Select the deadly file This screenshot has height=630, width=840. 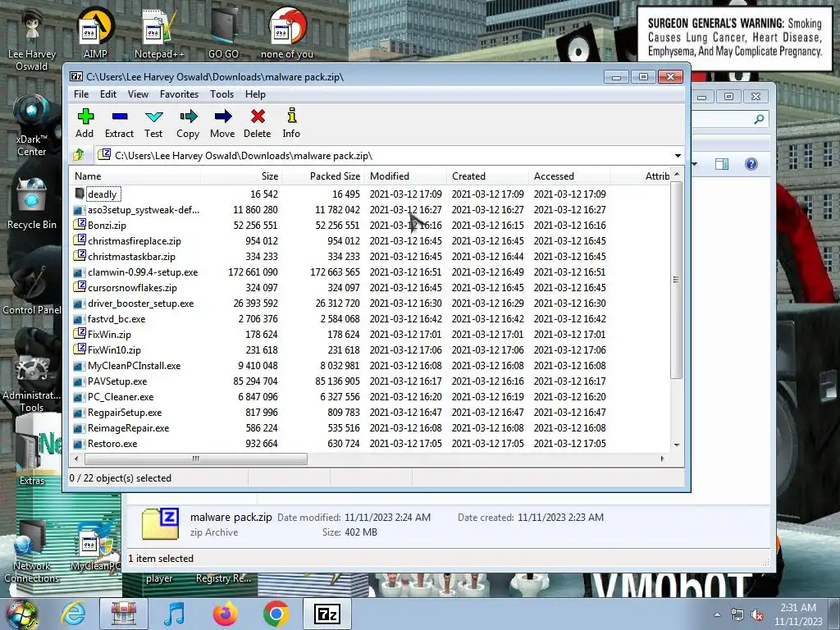tap(102, 194)
